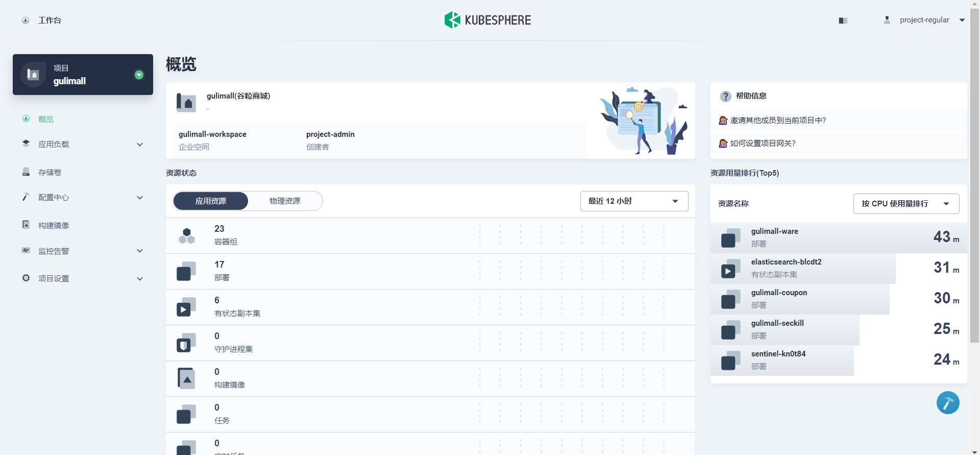
Task: Click the gulimall-seckill deployment icon
Action: pyautogui.click(x=731, y=330)
